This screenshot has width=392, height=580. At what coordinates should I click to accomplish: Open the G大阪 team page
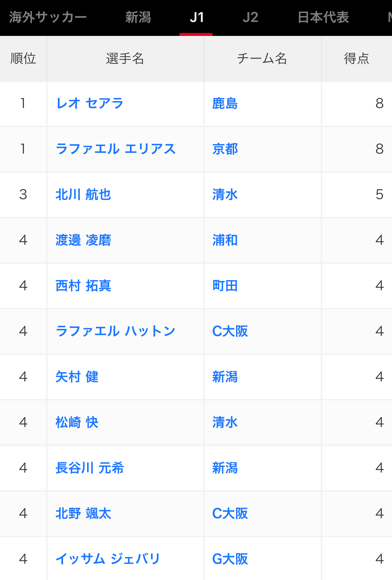[x=230, y=559]
